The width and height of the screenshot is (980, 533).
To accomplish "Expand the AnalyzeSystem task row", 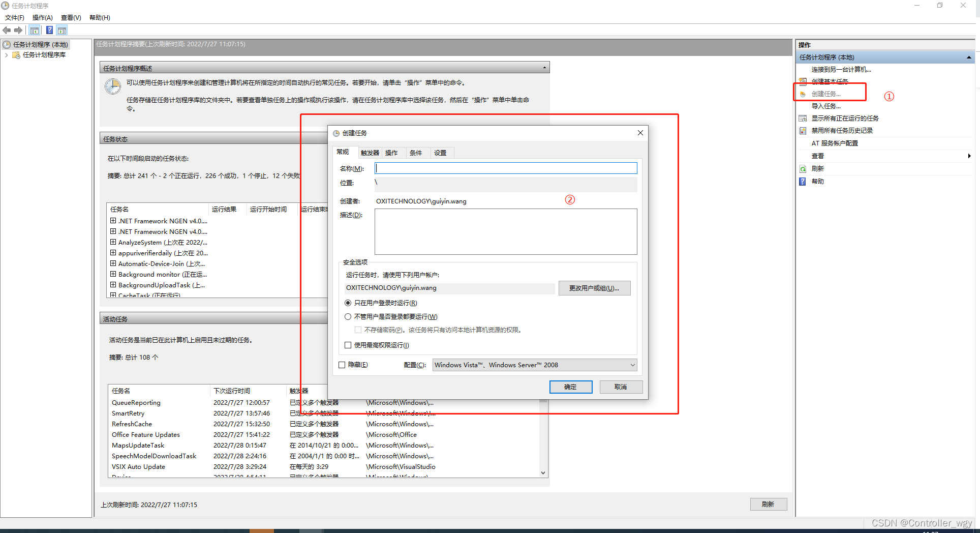I will tap(113, 242).
